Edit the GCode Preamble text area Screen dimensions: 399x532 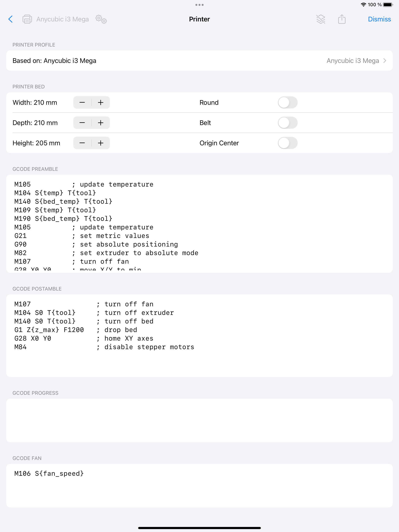pyautogui.click(x=199, y=224)
